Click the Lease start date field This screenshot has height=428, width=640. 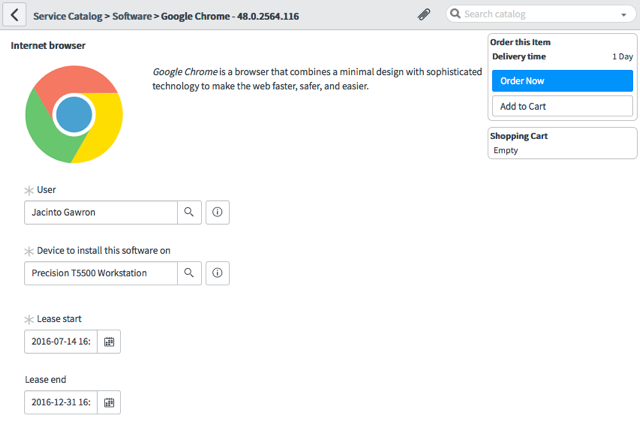(x=61, y=342)
